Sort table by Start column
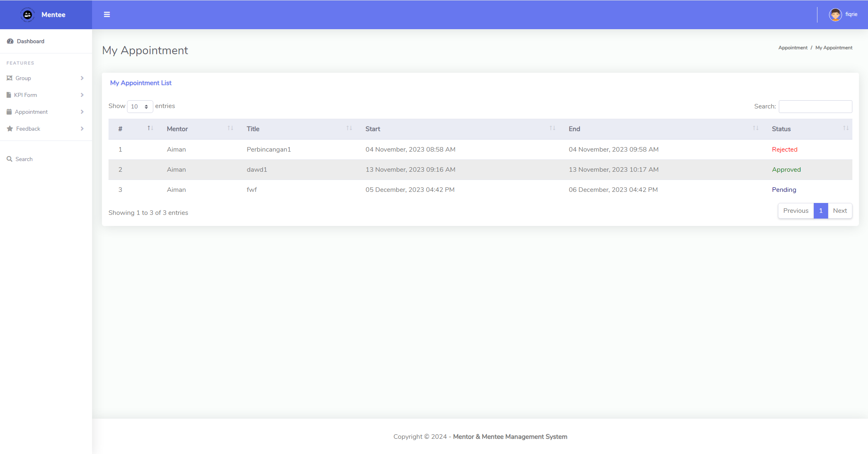The image size is (868, 454). [552, 129]
